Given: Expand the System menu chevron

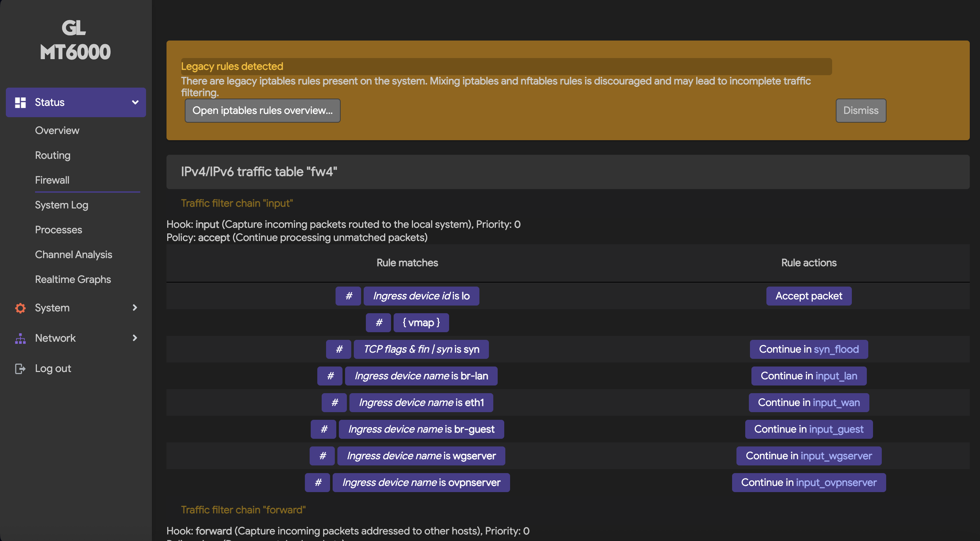Looking at the screenshot, I should [135, 307].
